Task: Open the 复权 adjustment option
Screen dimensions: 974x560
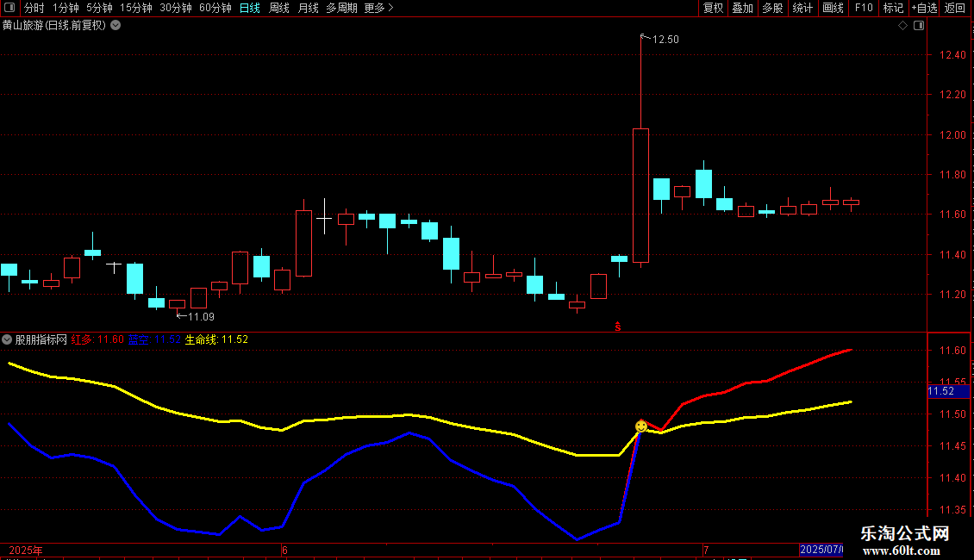Action: (713, 8)
